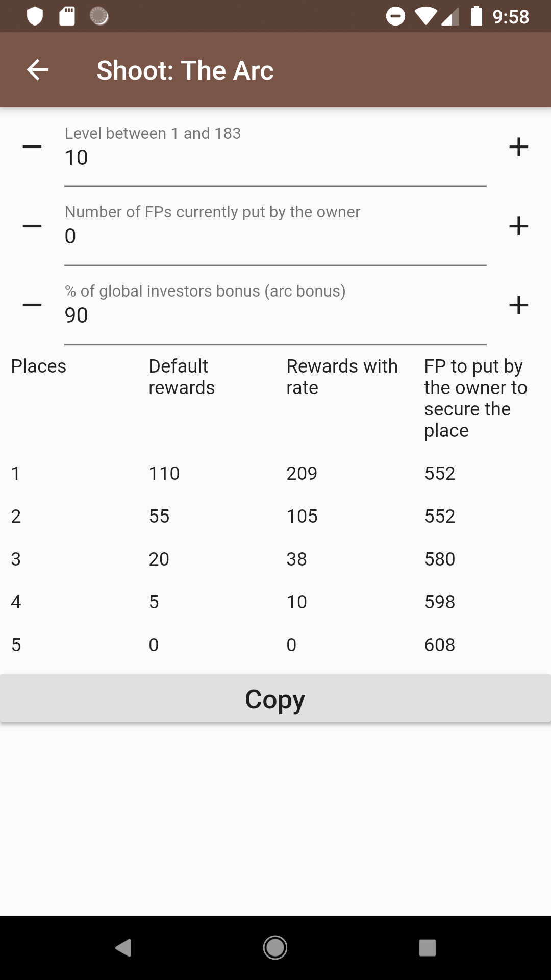The height and width of the screenshot is (980, 551).
Task: Tap the Shoot: The Arc title
Action: click(185, 70)
